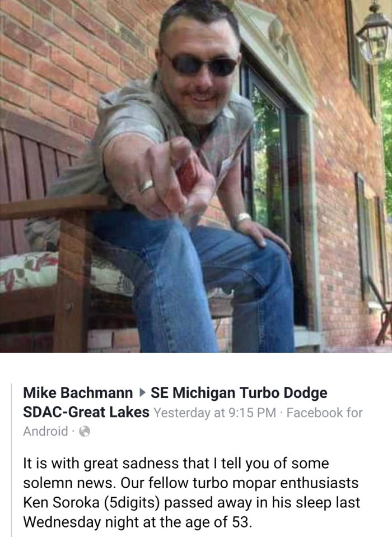Click the SDAC-Great Lakes group name
Viewport: 392px width, 537px height.
coord(86,412)
